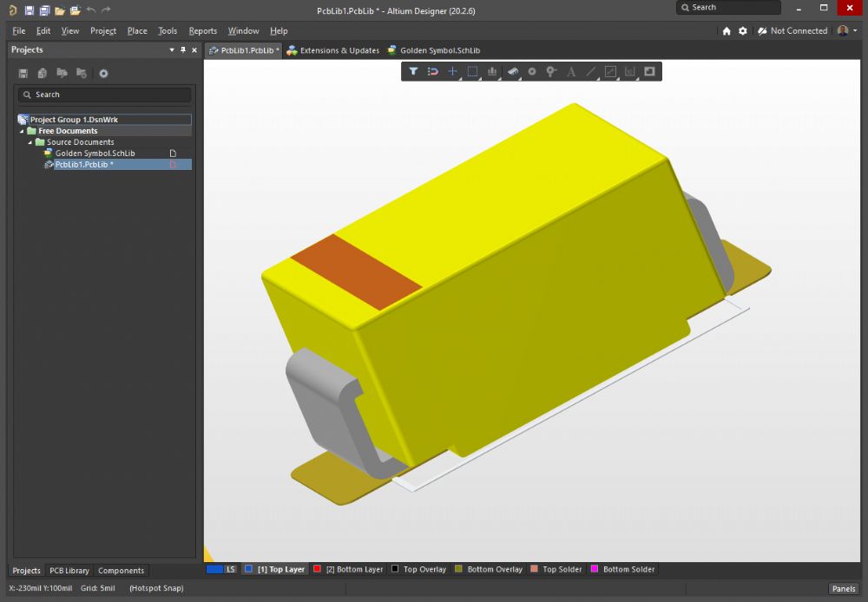The image size is (868, 602).
Task: Click the Panels button
Action: coord(843,589)
